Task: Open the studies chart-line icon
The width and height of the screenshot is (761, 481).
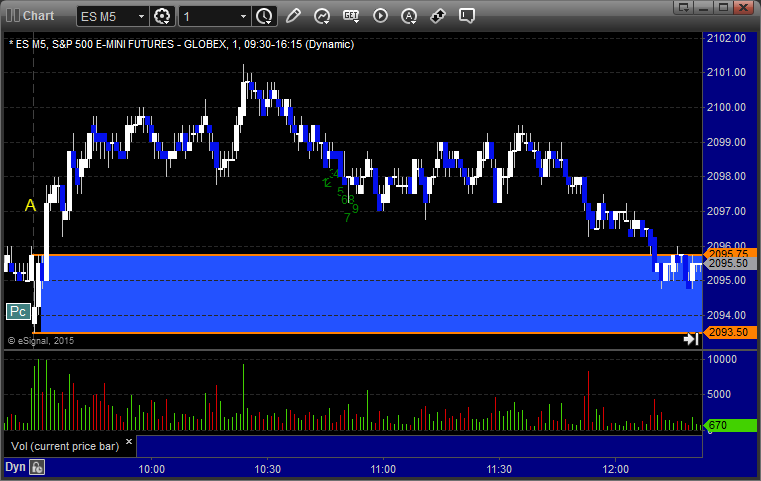Action: click(322, 17)
